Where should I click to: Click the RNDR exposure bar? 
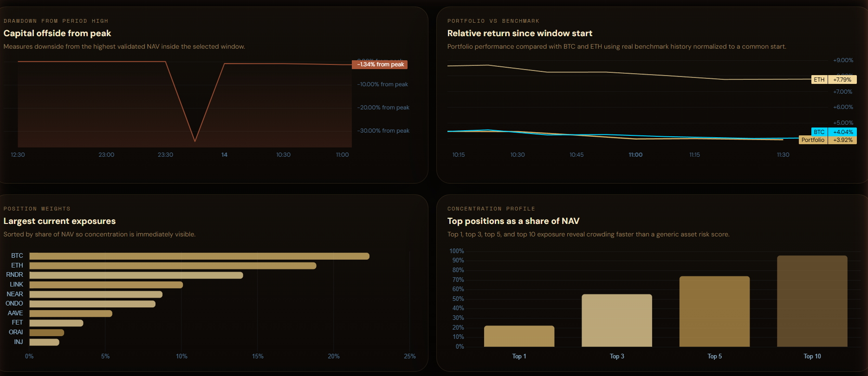click(136, 275)
